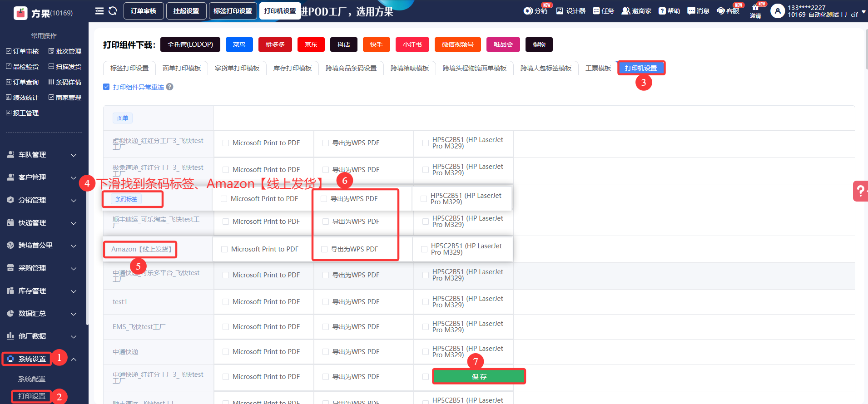The width and height of the screenshot is (868, 404).
Task: Check 导出为WPS PDF for Amazon【线上发货】
Action: (x=324, y=249)
